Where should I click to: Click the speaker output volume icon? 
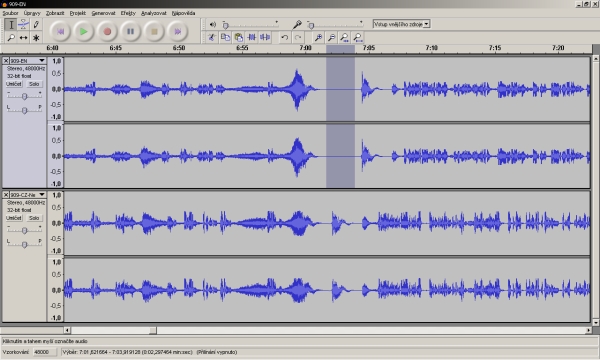213,24
